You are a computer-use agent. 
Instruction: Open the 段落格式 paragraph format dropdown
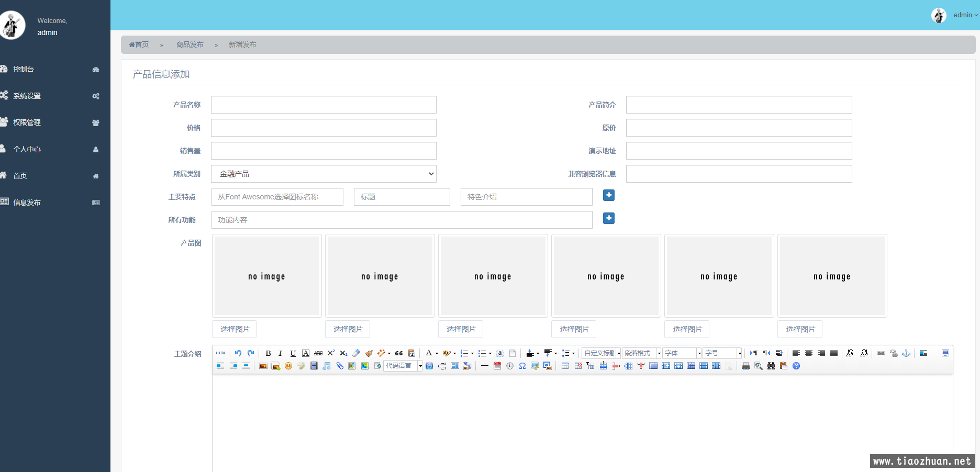[x=641, y=353]
